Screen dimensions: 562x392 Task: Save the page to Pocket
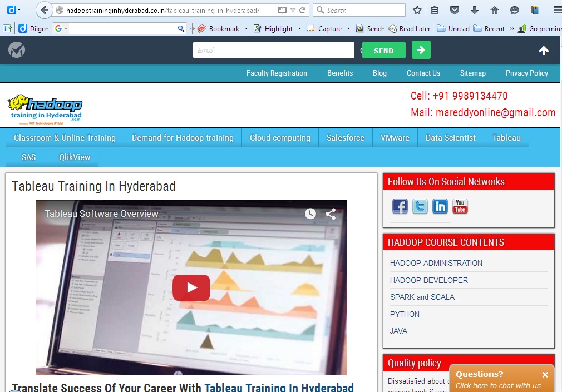coord(455,10)
